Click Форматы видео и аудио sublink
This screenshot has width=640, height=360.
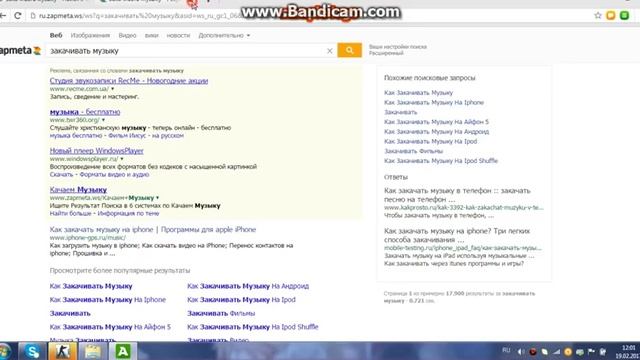(114, 174)
